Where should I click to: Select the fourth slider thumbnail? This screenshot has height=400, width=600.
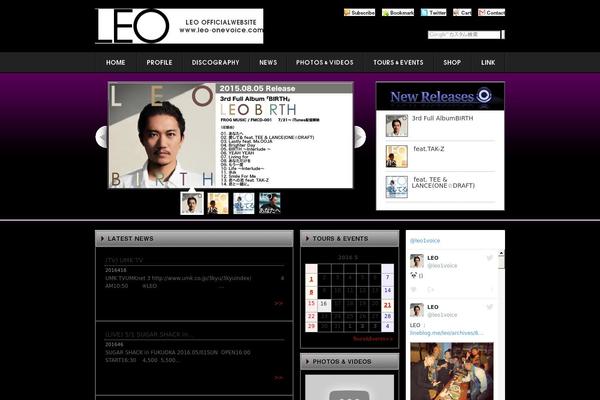[x=270, y=203]
